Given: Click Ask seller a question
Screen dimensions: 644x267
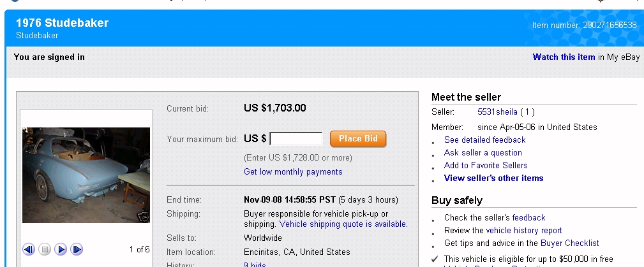Looking at the screenshot, I should coord(483,153).
